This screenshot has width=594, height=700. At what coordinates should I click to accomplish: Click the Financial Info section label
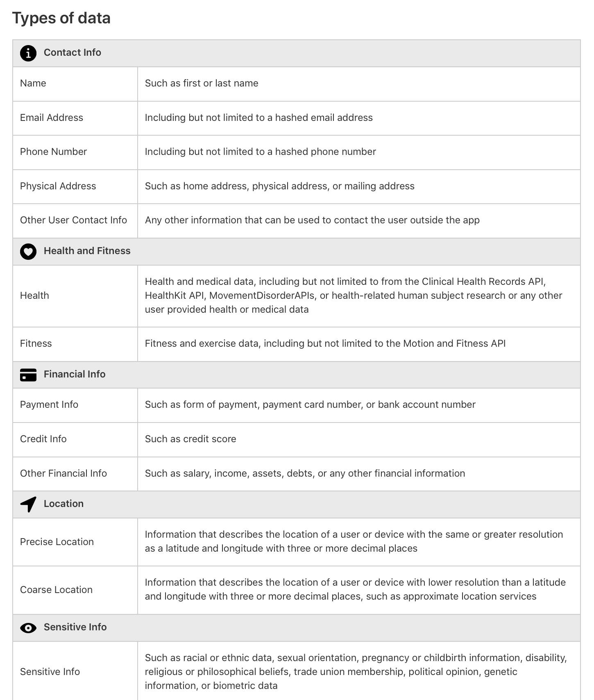pyautogui.click(x=75, y=374)
